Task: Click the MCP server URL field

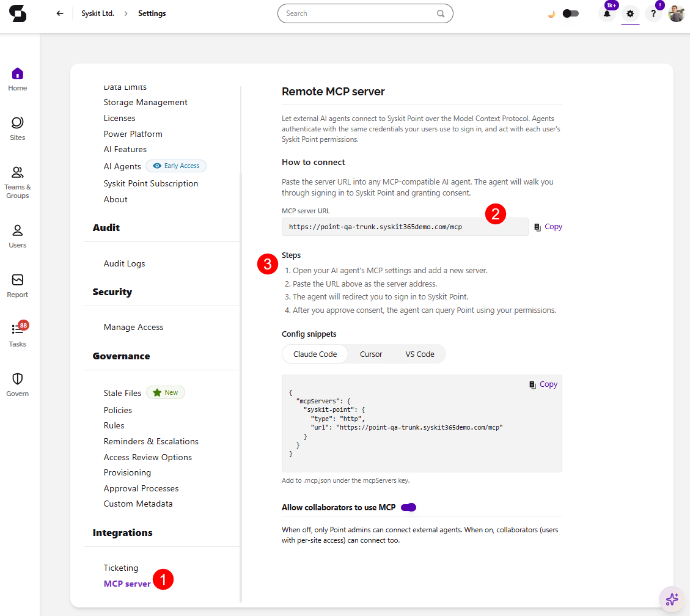Action: point(405,227)
